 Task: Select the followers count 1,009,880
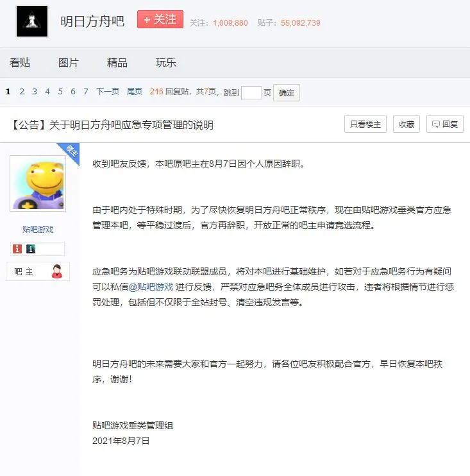230,23
